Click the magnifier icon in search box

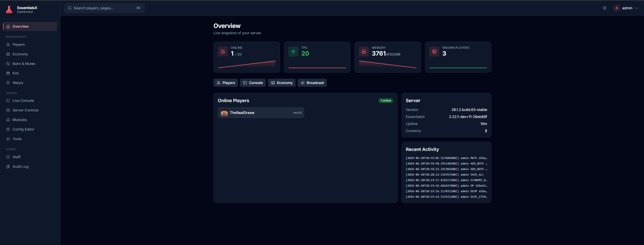click(x=70, y=8)
